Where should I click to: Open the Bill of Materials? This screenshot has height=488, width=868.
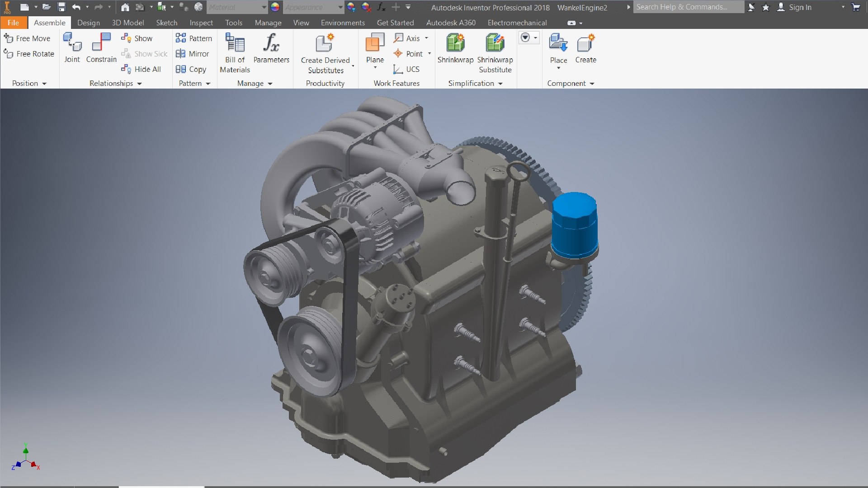tap(235, 53)
